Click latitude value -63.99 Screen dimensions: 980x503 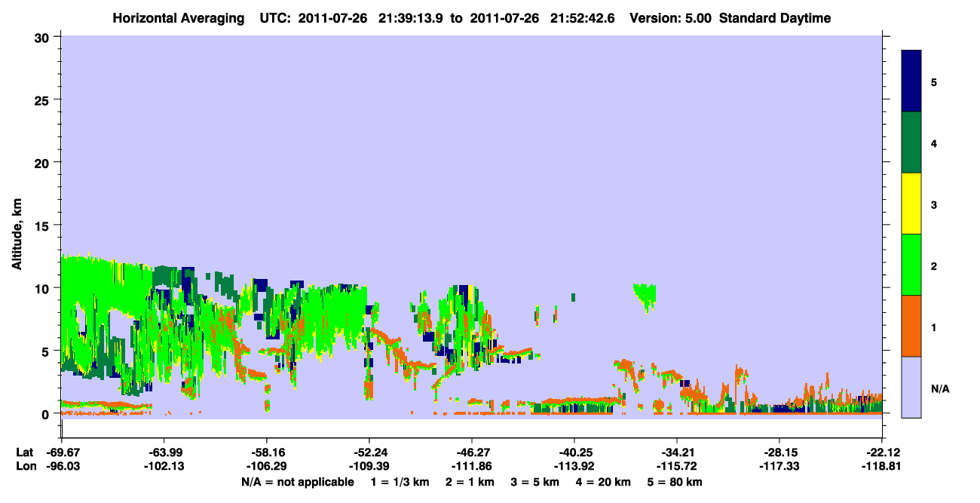click(164, 452)
